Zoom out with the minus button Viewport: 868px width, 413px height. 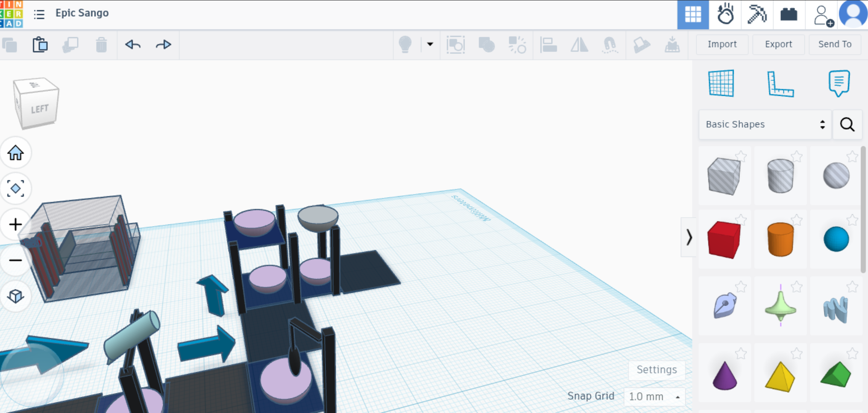pyautogui.click(x=15, y=260)
